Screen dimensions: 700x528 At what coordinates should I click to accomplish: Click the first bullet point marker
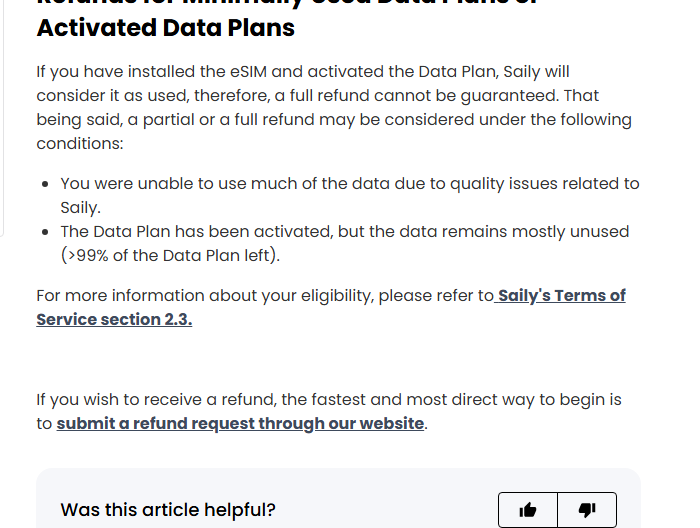[x=45, y=184]
